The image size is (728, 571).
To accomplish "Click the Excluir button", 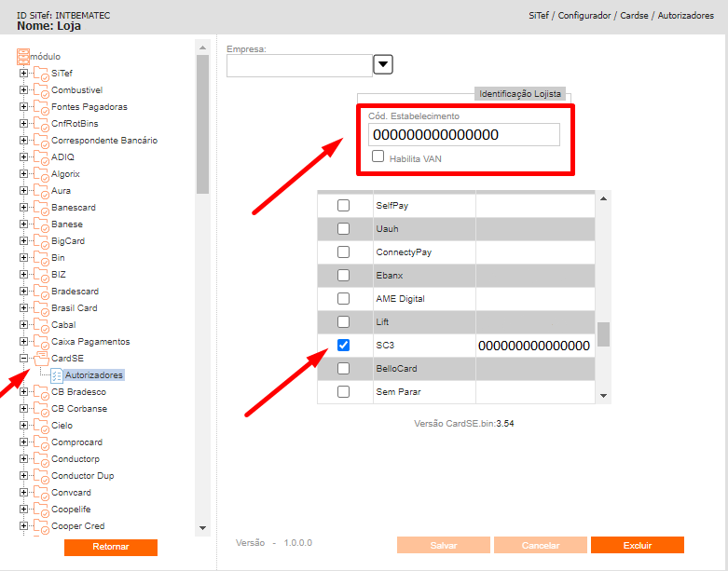I will coord(638,545).
